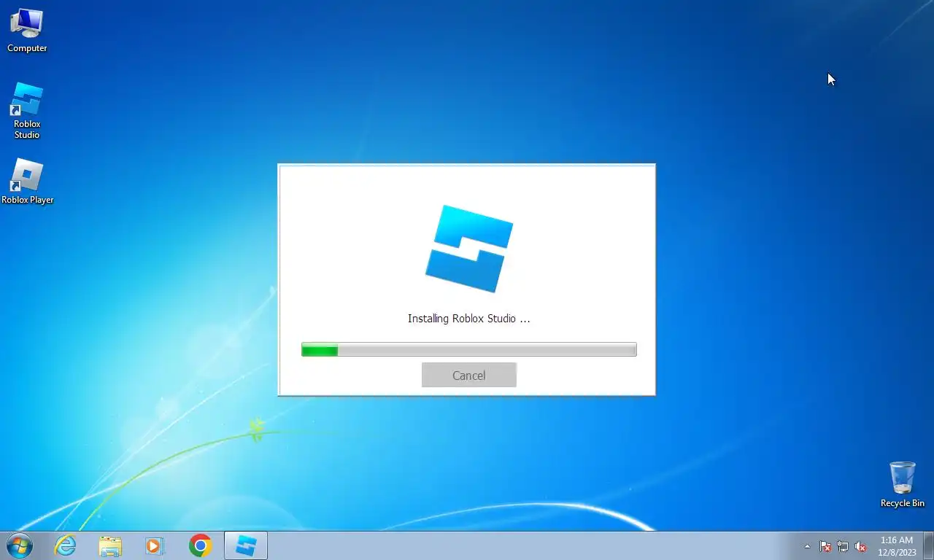This screenshot has height=560, width=934.
Task: Click the muted volume tray icon
Action: pyautogui.click(x=860, y=546)
